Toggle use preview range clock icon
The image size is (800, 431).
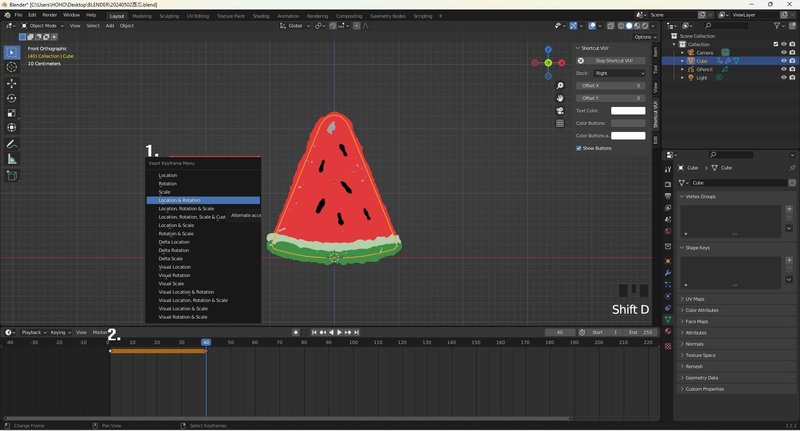coord(582,332)
